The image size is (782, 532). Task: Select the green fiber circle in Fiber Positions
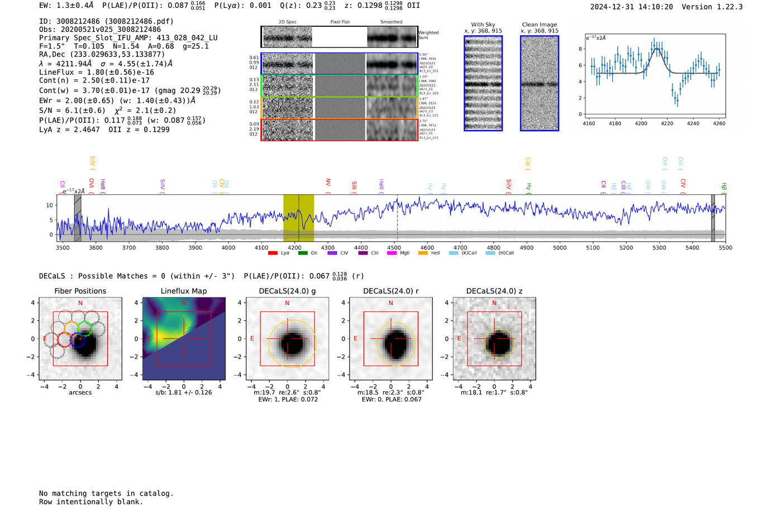click(85, 328)
